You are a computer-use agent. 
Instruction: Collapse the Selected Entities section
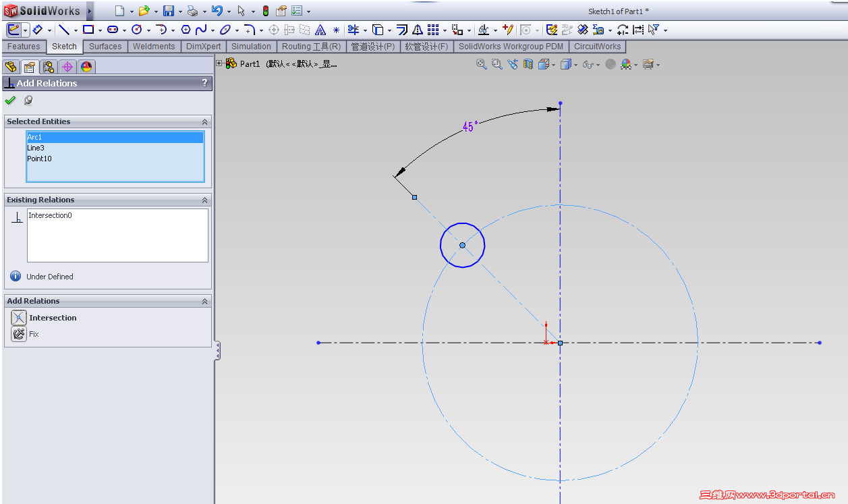click(x=204, y=121)
